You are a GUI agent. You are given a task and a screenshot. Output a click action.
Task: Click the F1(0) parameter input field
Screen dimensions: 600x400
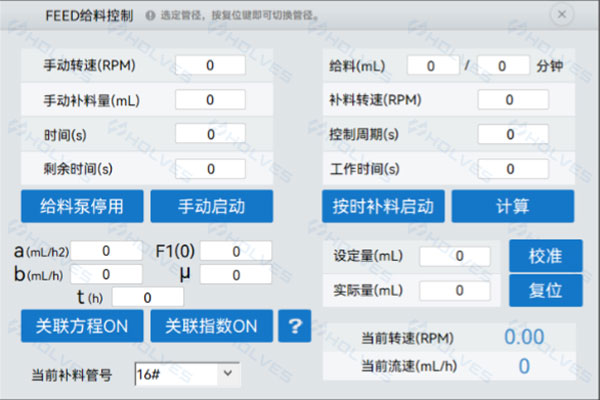(236, 251)
